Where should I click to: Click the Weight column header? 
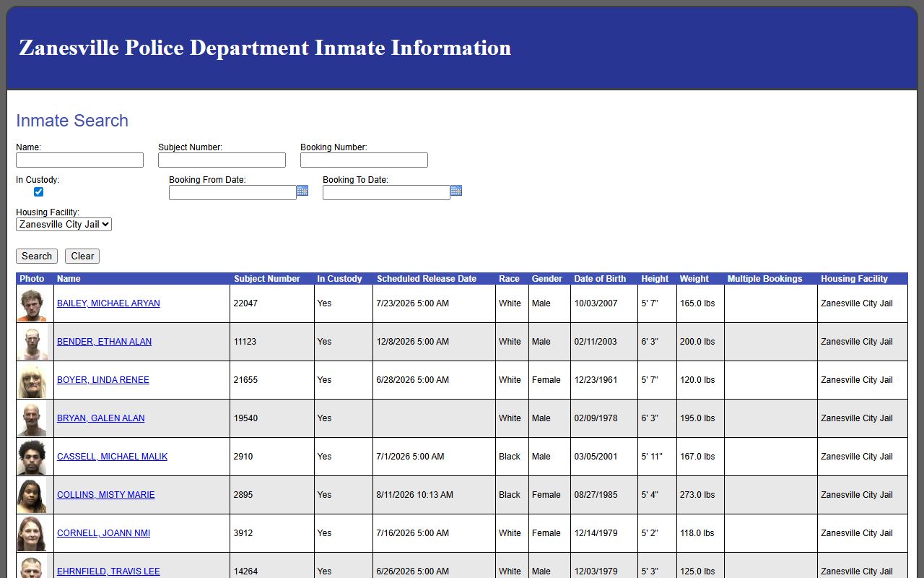(x=694, y=279)
